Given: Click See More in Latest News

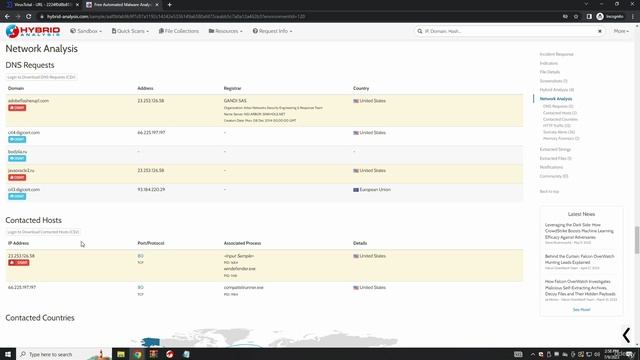Looking at the screenshot, I should (x=581, y=309).
